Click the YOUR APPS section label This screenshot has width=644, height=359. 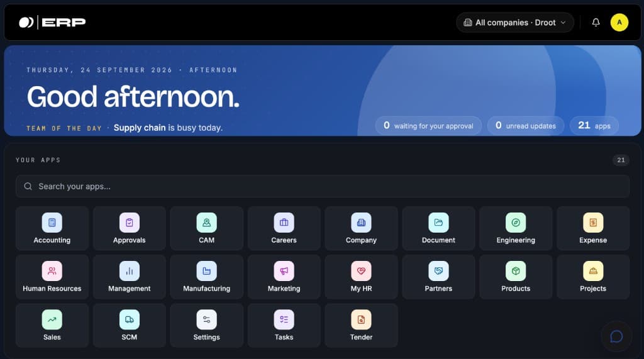pos(38,160)
